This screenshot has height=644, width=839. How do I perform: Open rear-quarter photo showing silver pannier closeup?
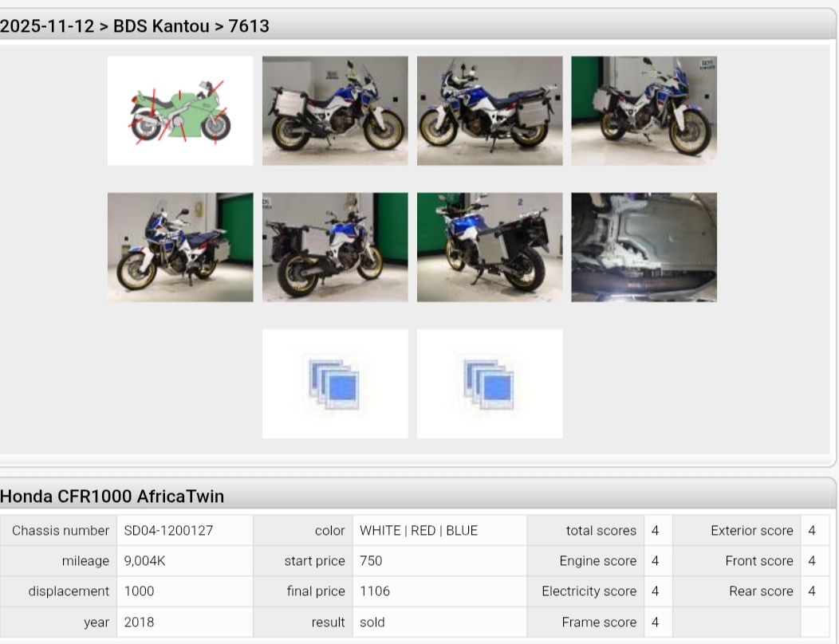[489, 247]
